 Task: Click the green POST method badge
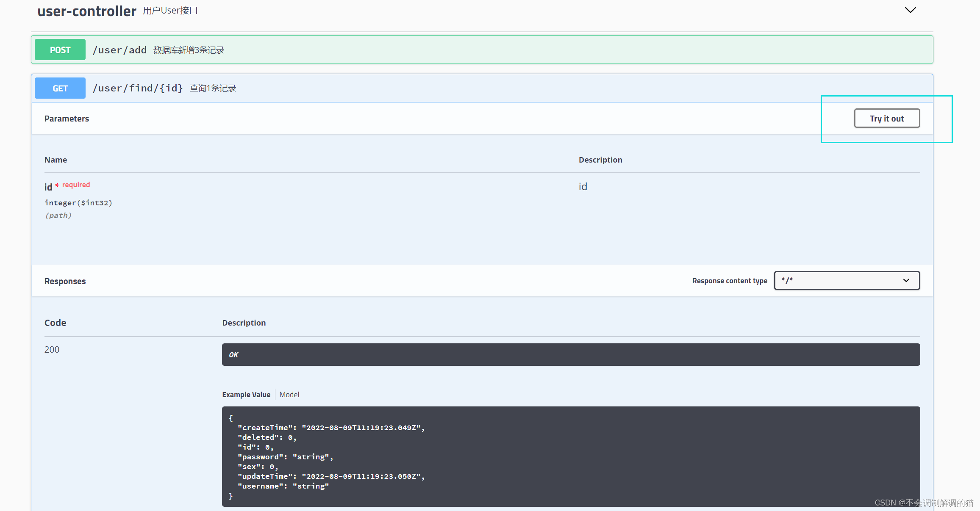[x=60, y=50]
